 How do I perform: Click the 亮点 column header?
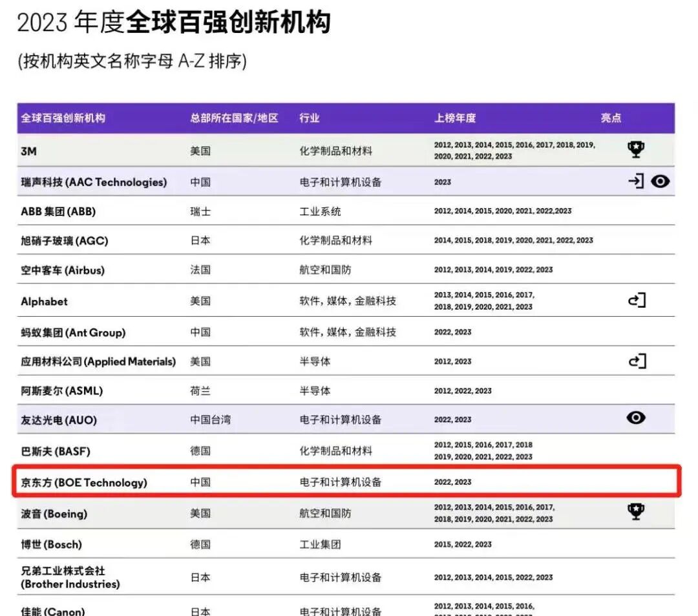tap(611, 118)
